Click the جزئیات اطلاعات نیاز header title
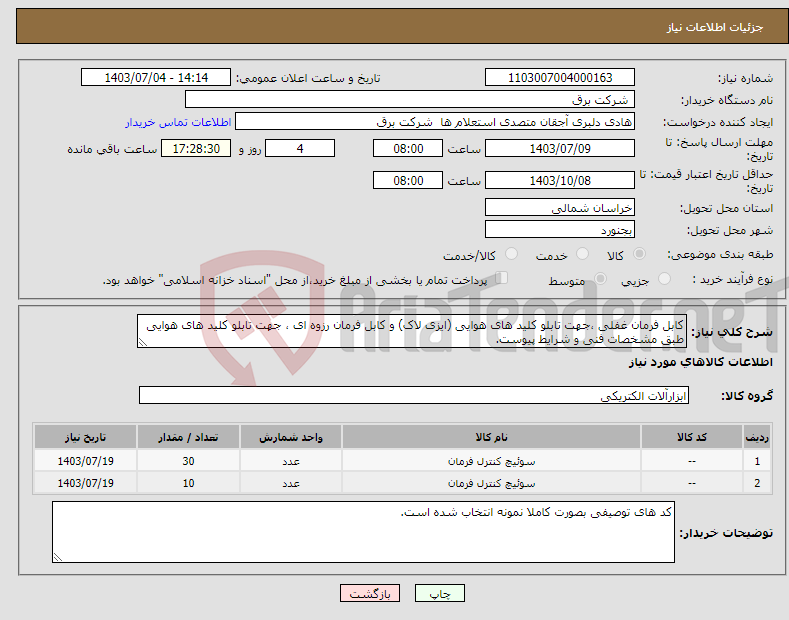Viewport: 789px width, 620px height. [x=715, y=27]
